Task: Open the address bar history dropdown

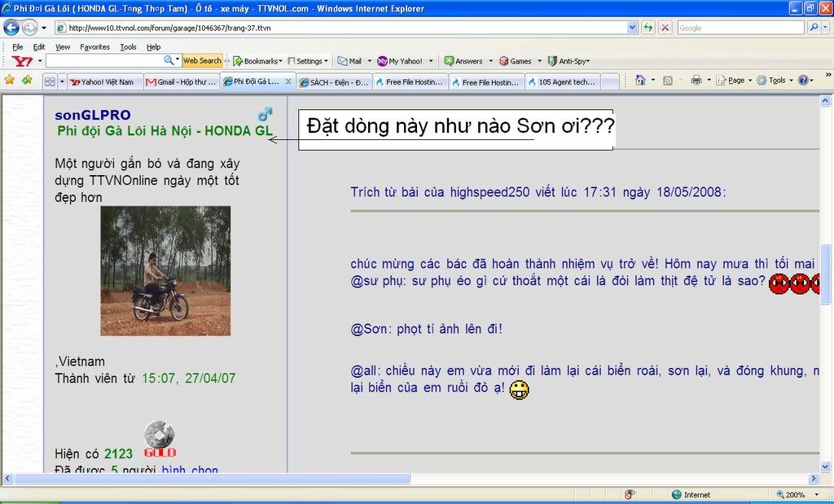Action: [632, 28]
